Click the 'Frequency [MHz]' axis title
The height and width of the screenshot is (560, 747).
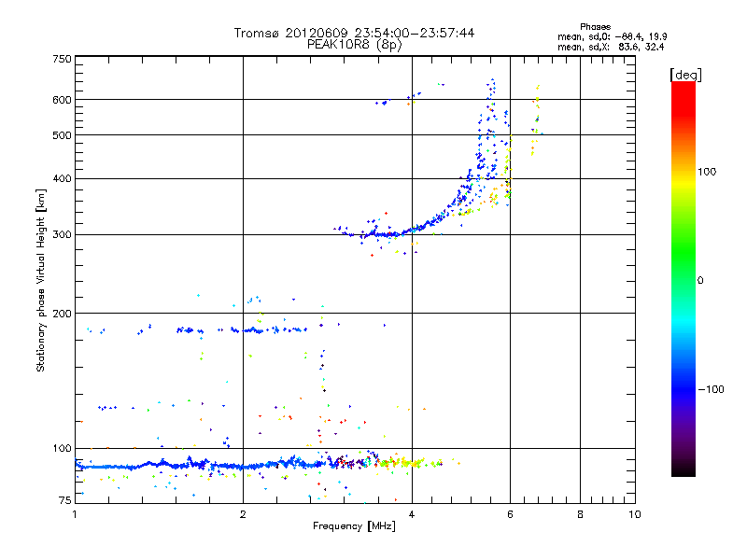click(x=354, y=526)
